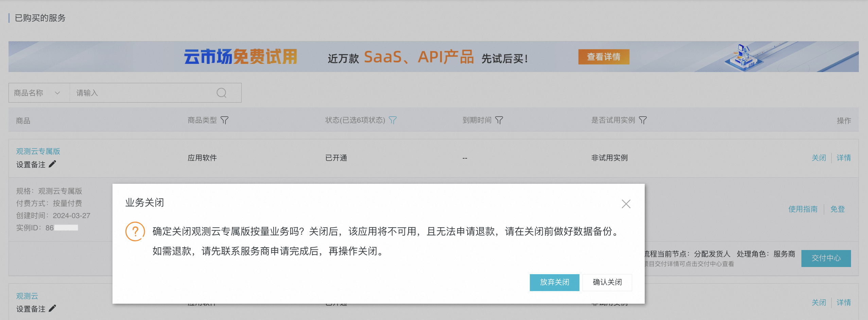
Task: Click the 商品 column header
Action: [x=23, y=121]
